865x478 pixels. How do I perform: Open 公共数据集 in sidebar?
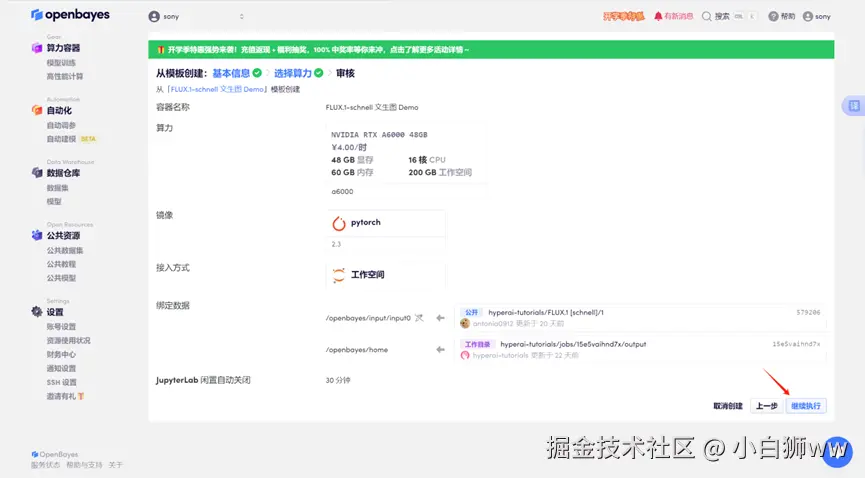[65, 251]
